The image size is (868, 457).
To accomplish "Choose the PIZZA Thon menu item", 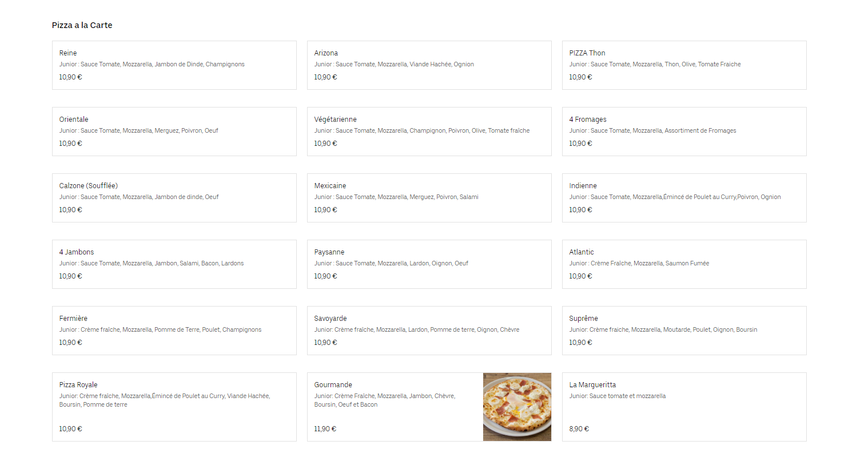I will click(x=684, y=65).
